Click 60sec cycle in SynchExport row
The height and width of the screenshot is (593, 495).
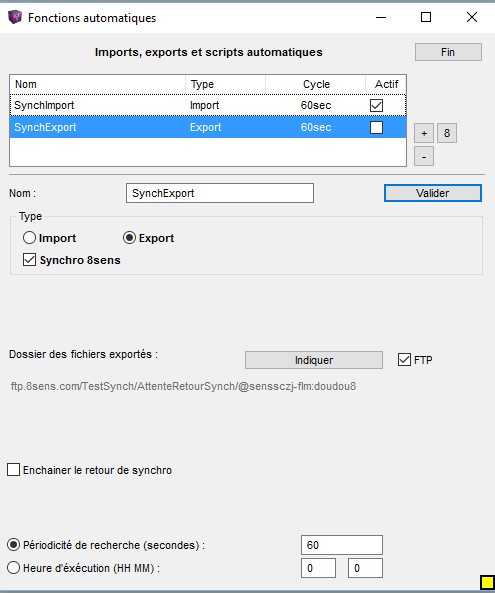tap(316, 127)
